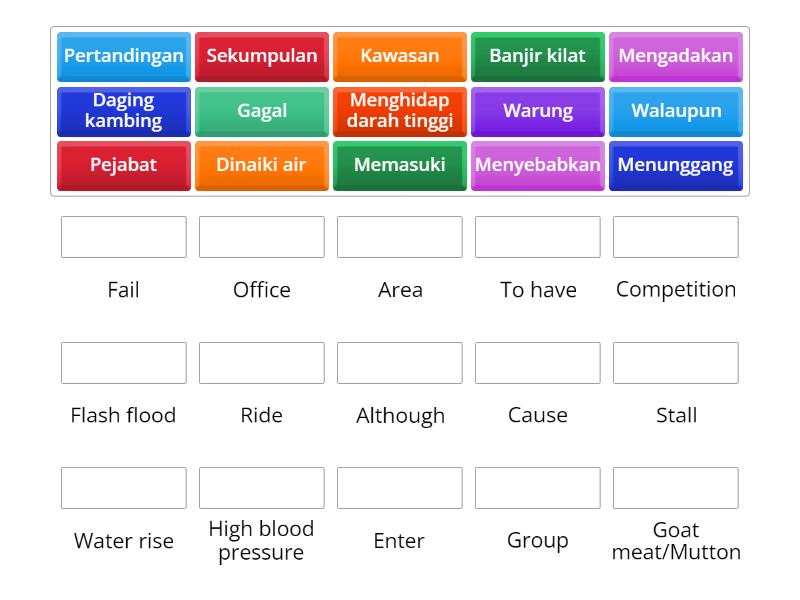800x600 pixels.
Task: Click the answer box above High blood pressure
Action: click(261, 488)
